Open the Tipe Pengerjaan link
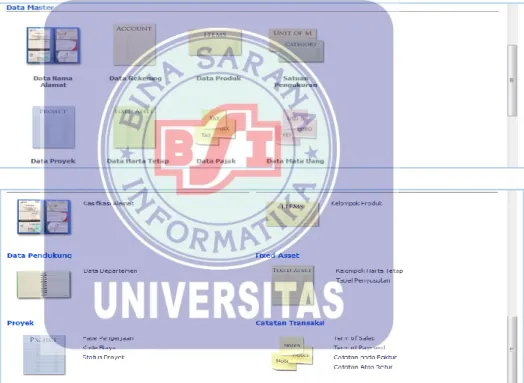 pos(108,338)
